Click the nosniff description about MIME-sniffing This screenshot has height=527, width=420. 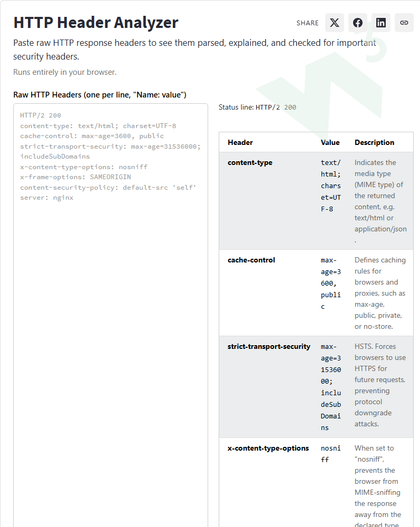378,486
